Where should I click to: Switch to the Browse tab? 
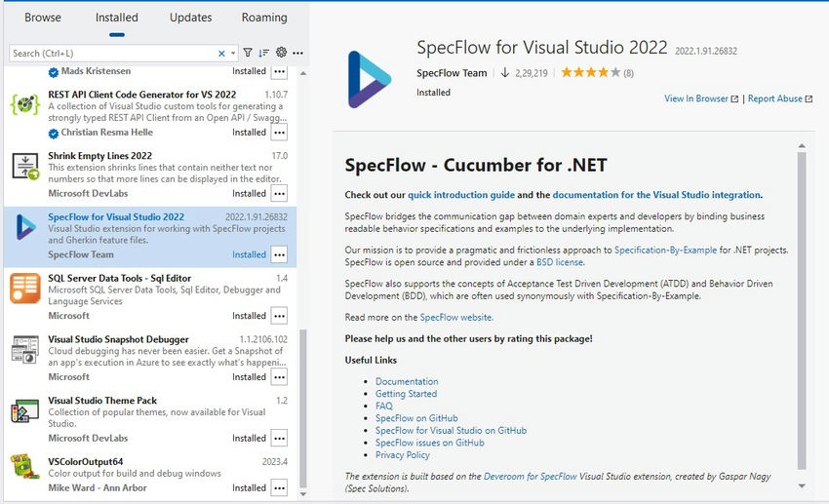pyautogui.click(x=43, y=18)
